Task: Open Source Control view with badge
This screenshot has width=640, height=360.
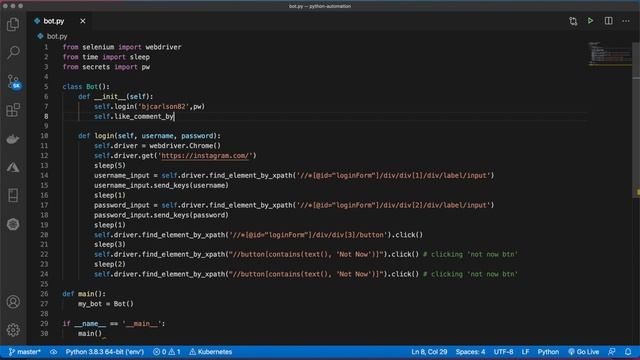Action: coord(13,82)
